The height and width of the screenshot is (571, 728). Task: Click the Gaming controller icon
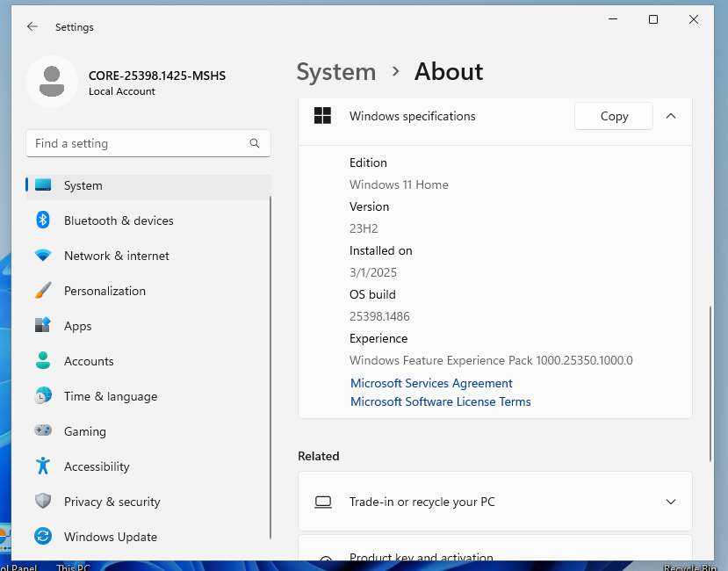(x=43, y=430)
